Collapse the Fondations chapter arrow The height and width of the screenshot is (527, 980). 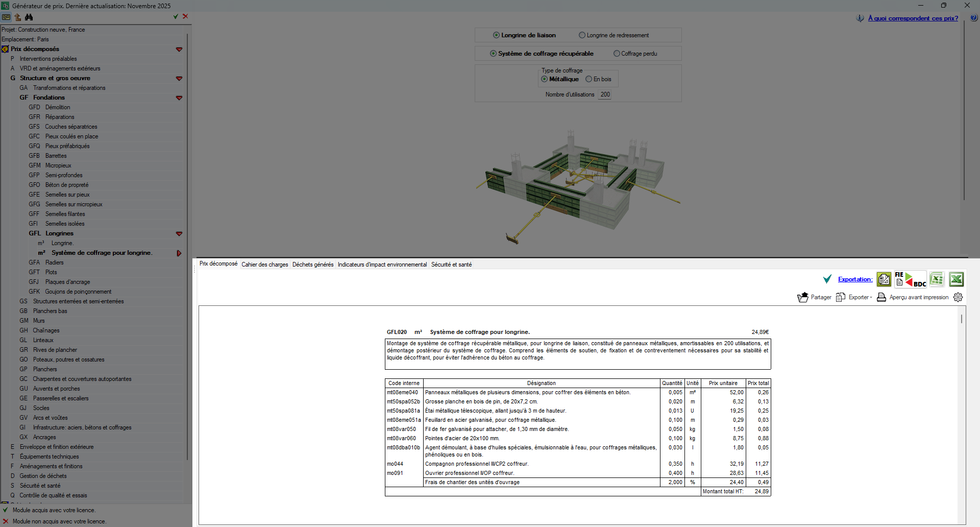179,98
